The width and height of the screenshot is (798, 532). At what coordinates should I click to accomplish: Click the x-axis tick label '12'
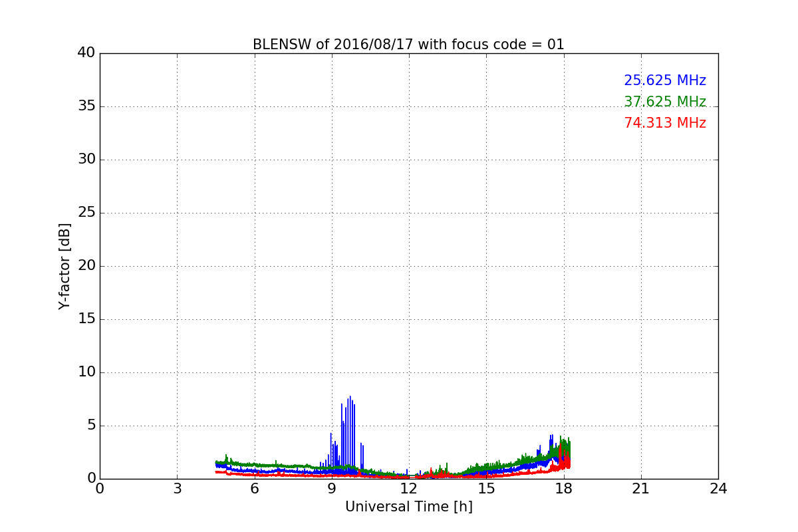point(409,489)
